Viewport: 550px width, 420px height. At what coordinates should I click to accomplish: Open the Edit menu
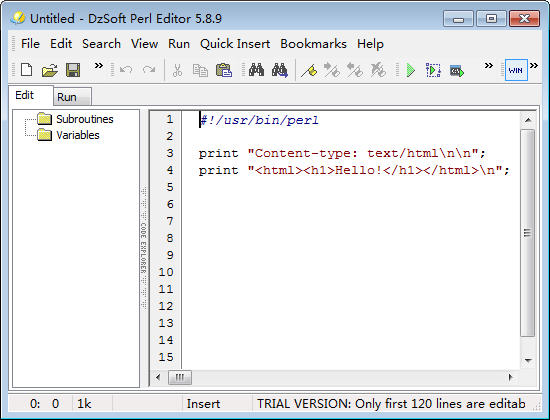61,44
